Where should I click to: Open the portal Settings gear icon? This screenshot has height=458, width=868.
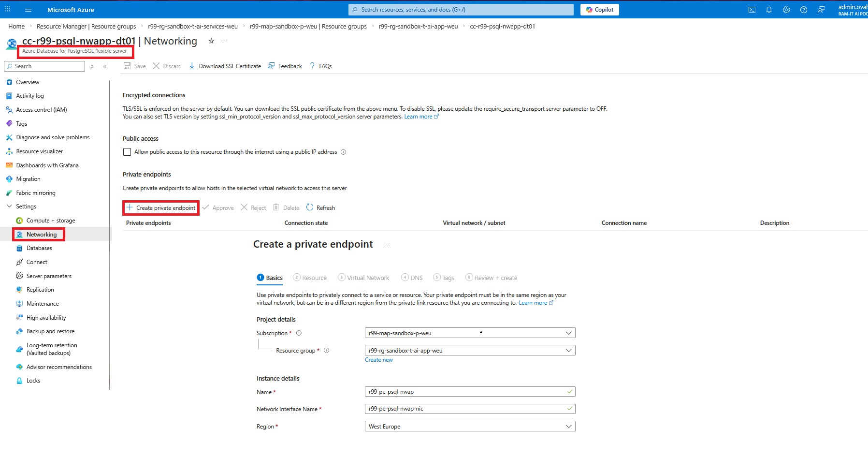tap(786, 10)
